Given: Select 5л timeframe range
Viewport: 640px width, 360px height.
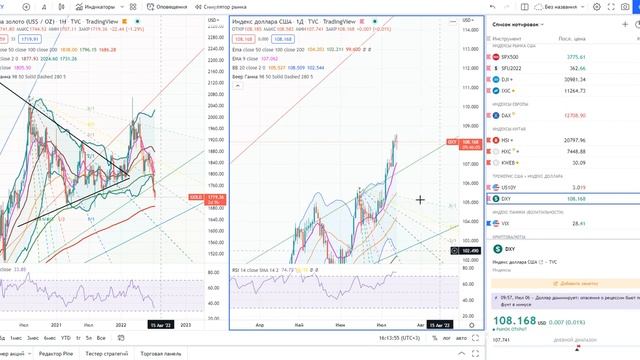Looking at the screenshot, I should pyautogui.click(x=89, y=338).
